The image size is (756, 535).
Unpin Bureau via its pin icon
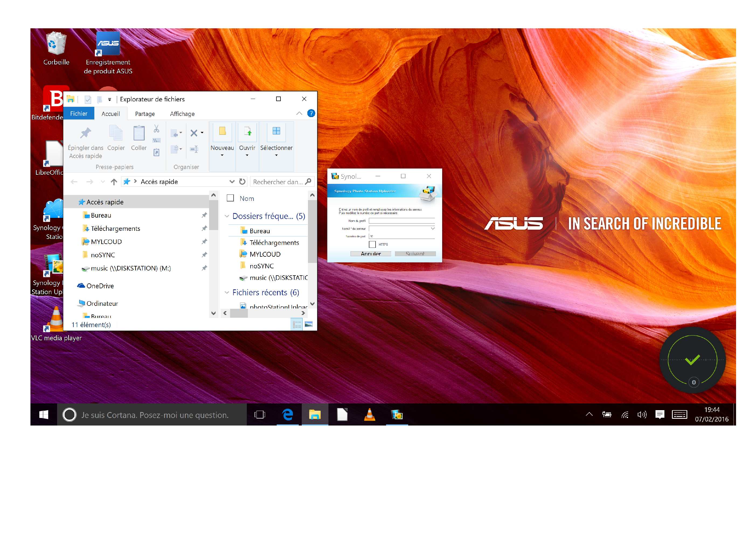click(204, 215)
